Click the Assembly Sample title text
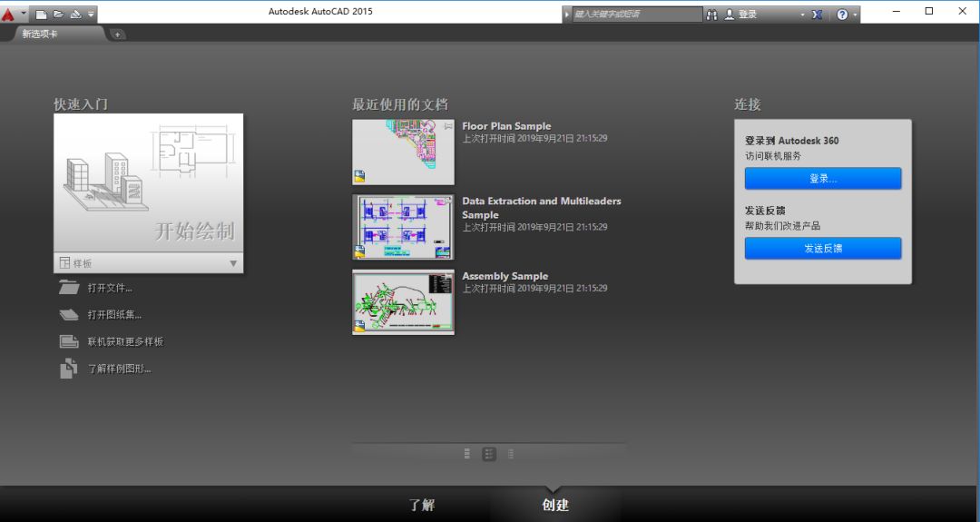The image size is (980, 522). pyautogui.click(x=505, y=276)
